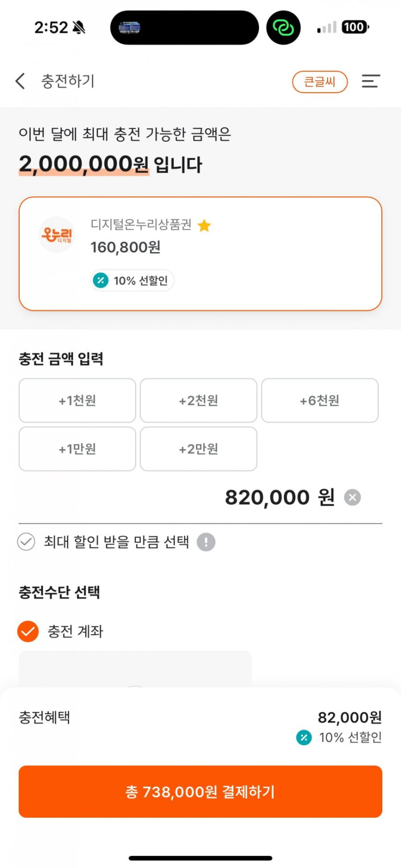The height and width of the screenshot is (868, 401).
Task: Toggle the 큰글씨 large text button
Action: (x=320, y=82)
